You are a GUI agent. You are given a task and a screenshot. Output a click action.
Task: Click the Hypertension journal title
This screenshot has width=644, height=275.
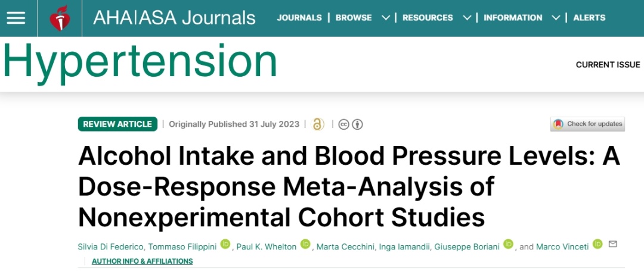tap(140, 61)
